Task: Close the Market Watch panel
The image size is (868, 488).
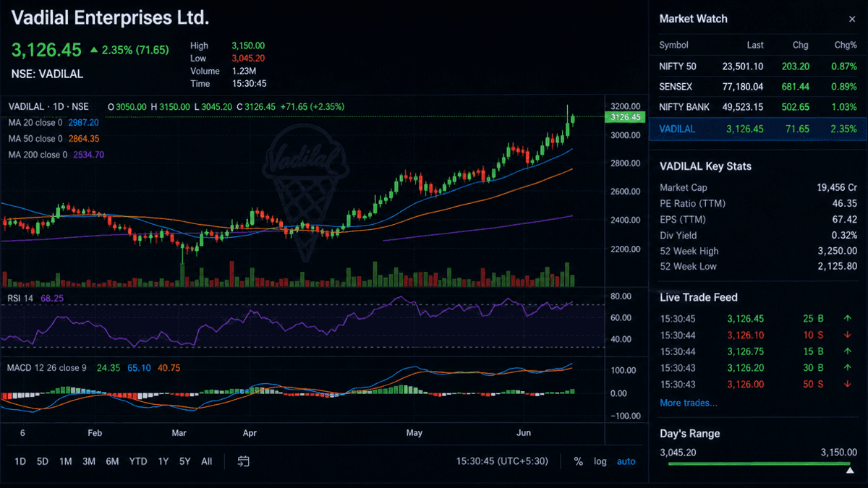Action: pyautogui.click(x=851, y=19)
